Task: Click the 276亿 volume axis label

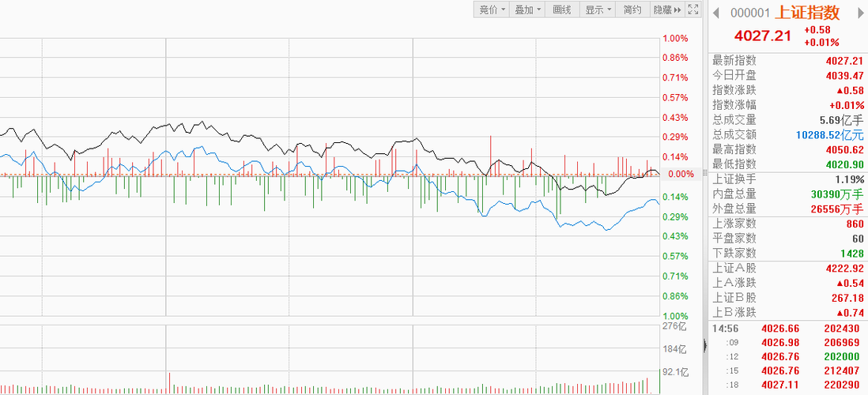Action: click(674, 326)
